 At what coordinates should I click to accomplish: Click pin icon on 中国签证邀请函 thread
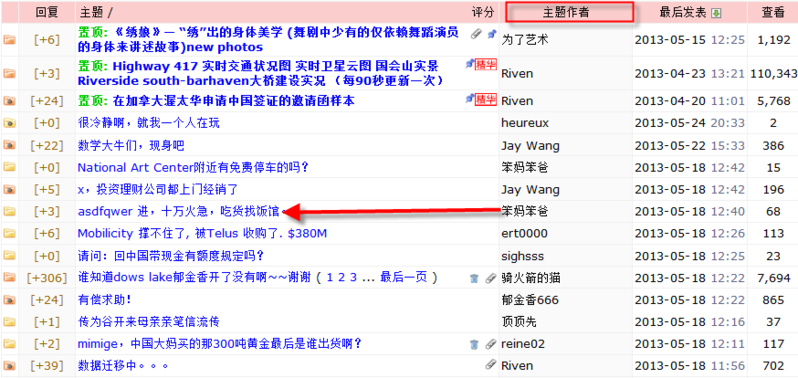pos(470,98)
